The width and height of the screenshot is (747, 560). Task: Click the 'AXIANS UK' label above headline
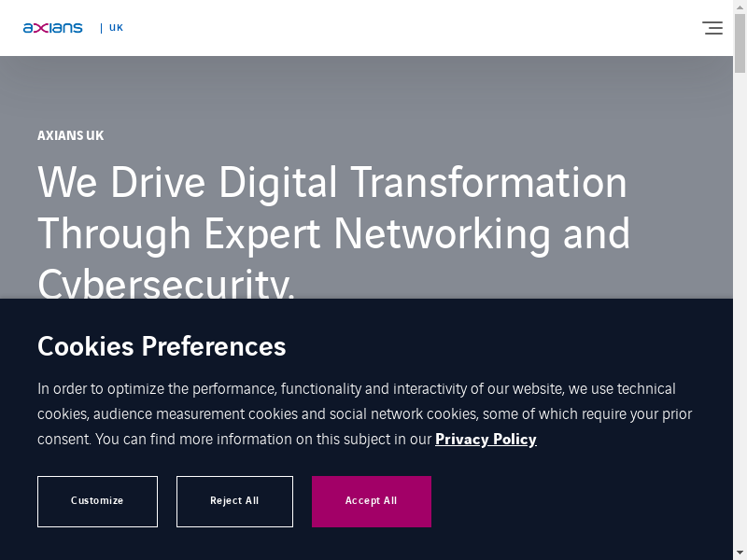click(70, 135)
